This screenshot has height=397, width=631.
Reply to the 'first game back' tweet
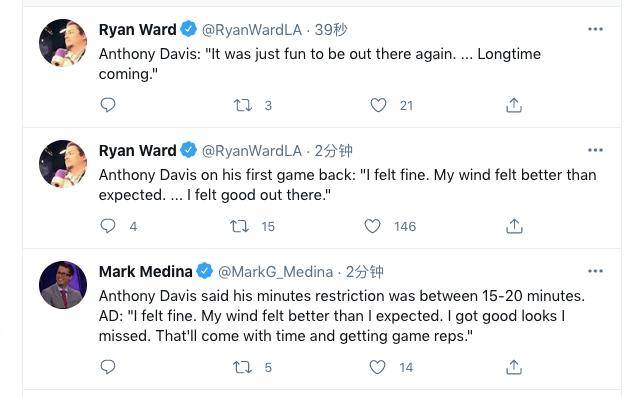pos(108,226)
